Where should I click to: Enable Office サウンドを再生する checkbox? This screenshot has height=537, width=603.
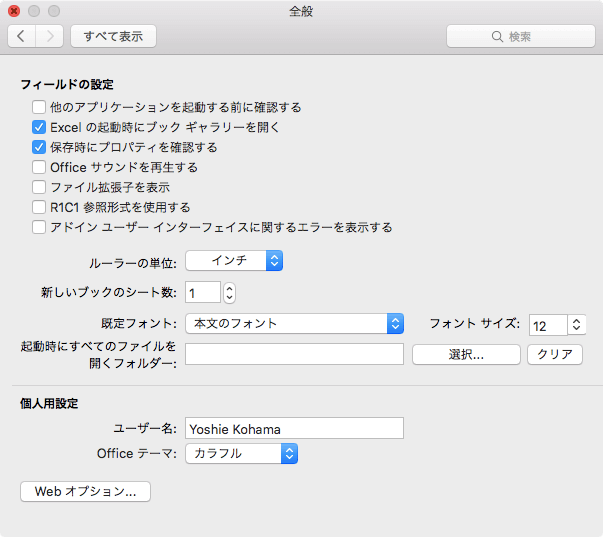[x=39, y=167]
